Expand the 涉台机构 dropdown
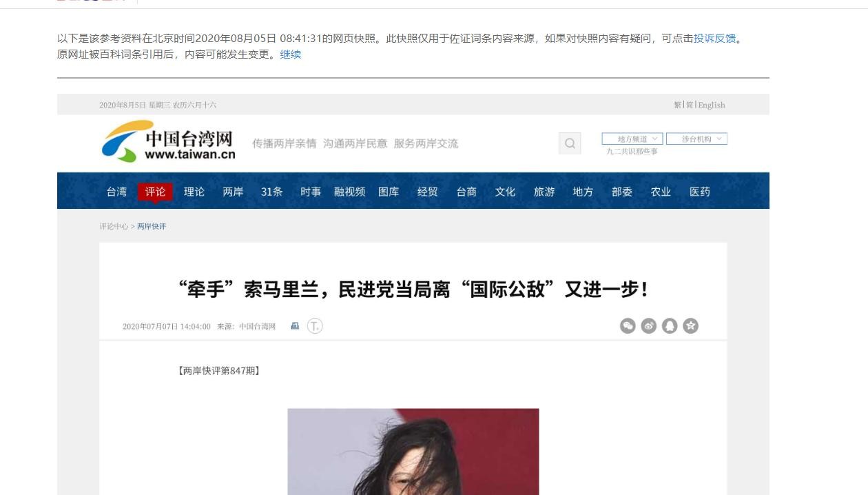 [696, 139]
